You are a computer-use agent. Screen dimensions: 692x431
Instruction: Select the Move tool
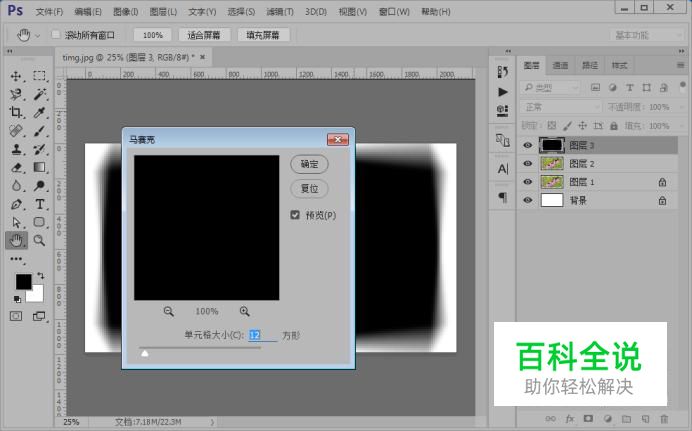coord(16,76)
